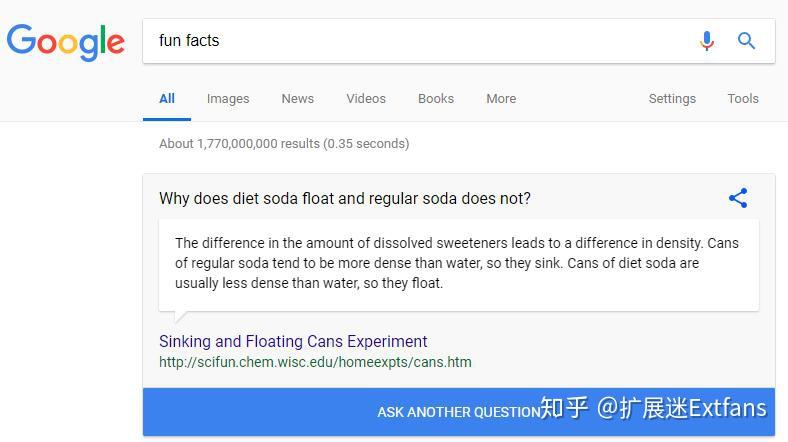Image resolution: width=788 pixels, height=442 pixels.
Task: Click the diet soda question heading
Action: click(345, 198)
